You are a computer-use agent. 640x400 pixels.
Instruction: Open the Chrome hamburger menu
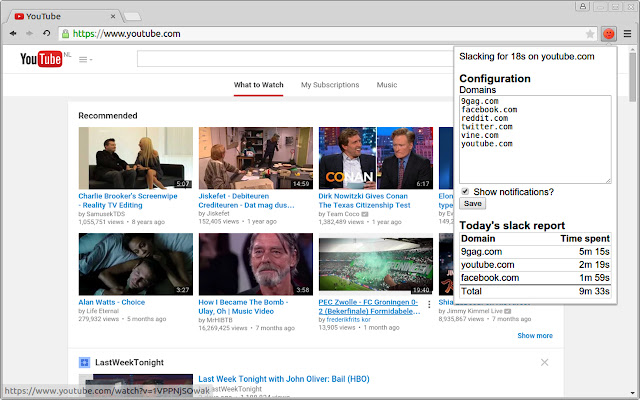coord(627,34)
